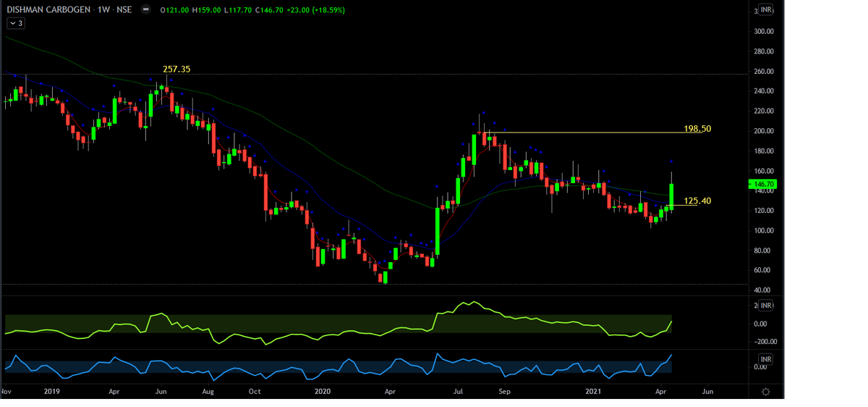Click the 300.00 price scale label
The height and width of the screenshot is (407, 868).
tap(764, 32)
